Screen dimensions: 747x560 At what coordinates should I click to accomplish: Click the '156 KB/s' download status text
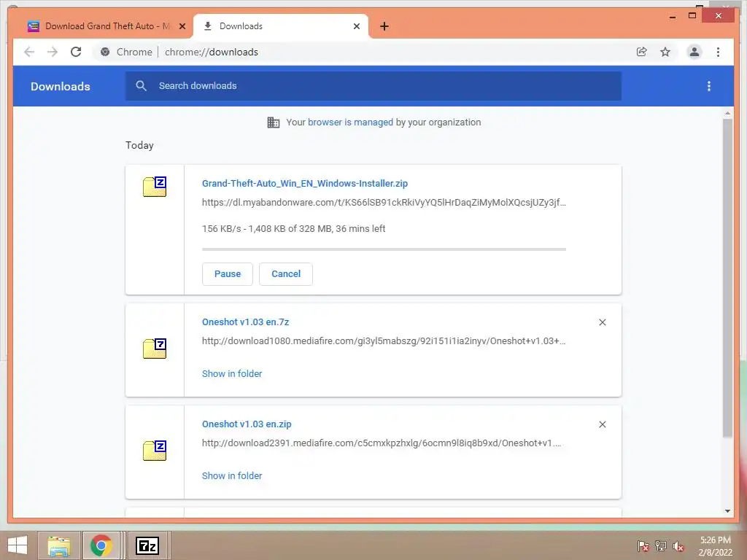293,228
